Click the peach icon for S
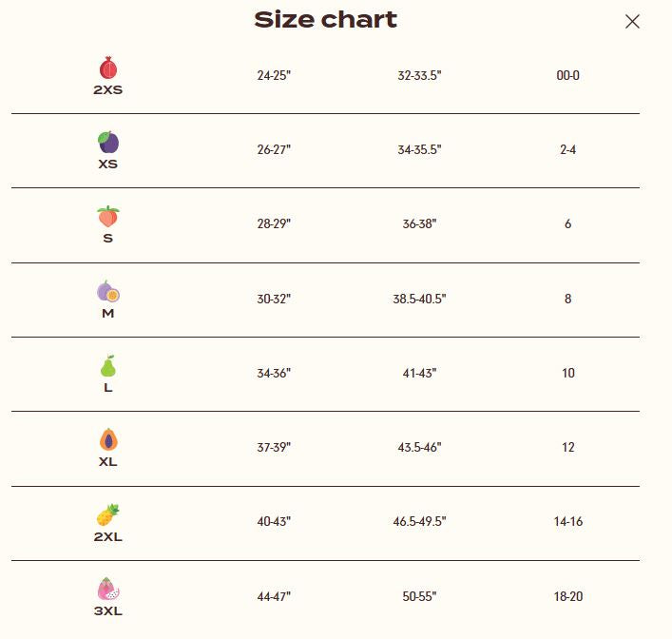Image resolution: width=672 pixels, height=639 pixels. (108, 217)
